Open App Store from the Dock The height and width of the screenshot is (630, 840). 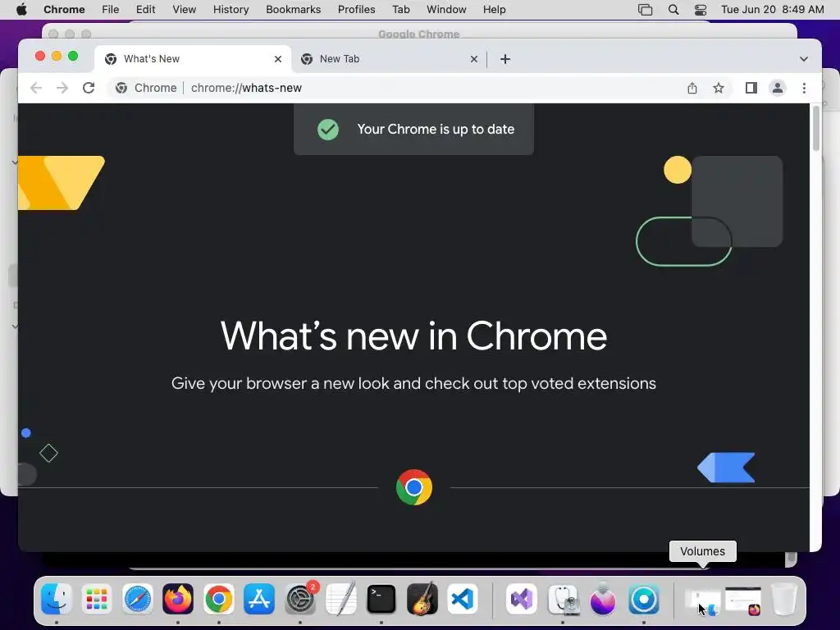click(259, 599)
